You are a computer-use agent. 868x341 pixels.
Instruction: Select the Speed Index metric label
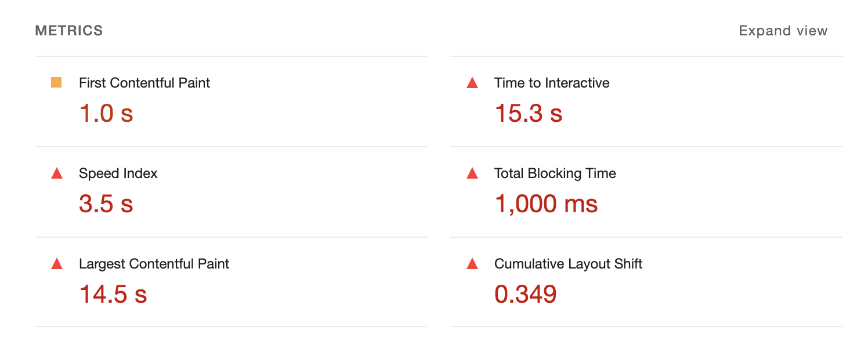[x=118, y=173]
